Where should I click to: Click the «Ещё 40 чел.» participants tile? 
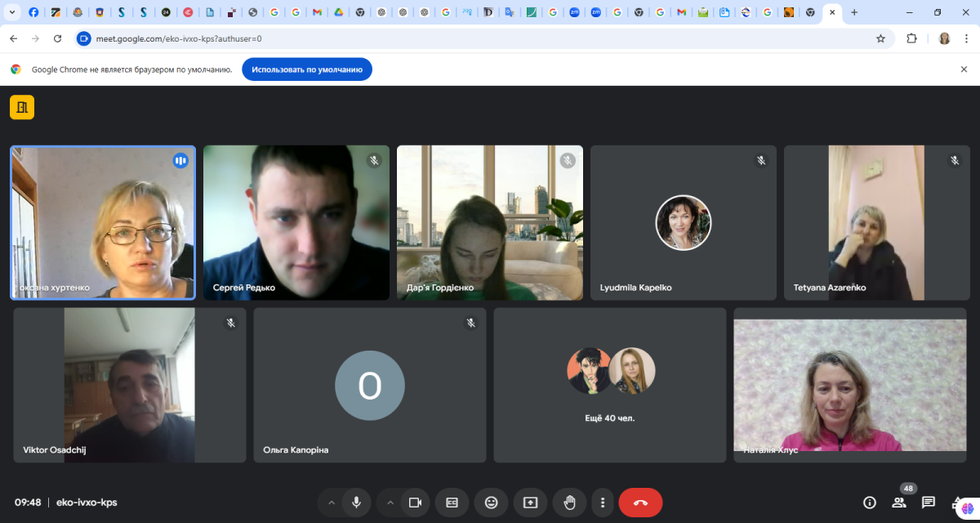coord(609,385)
